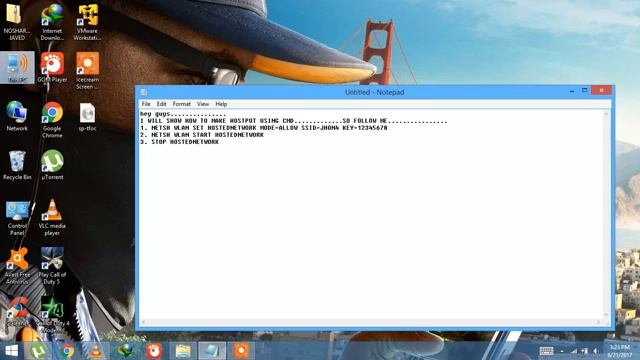Open Chrome from the taskbar
Image resolution: width=640 pixels, height=360 pixels.
[67, 351]
